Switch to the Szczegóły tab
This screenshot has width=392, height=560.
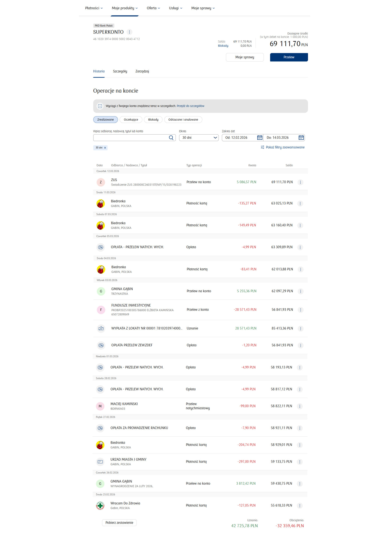click(x=120, y=72)
